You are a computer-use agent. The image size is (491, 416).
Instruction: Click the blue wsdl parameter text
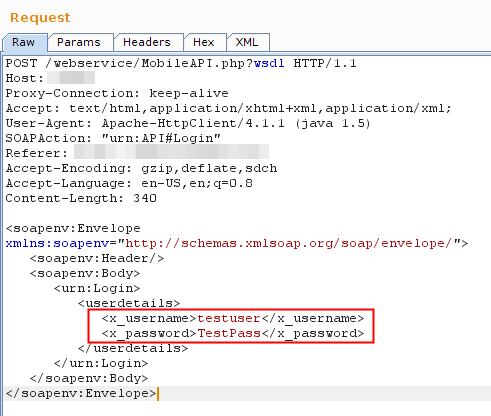pyautogui.click(x=269, y=63)
